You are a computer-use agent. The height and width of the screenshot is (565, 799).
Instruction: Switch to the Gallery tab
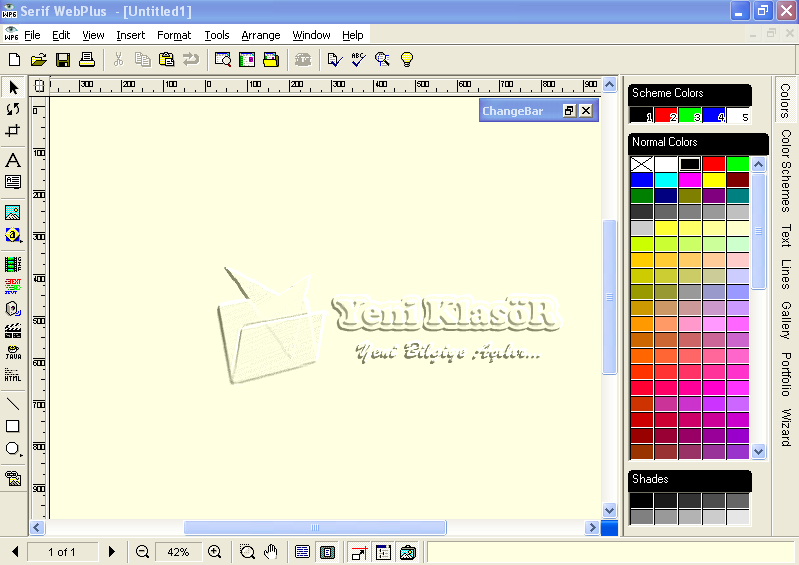coord(786,319)
